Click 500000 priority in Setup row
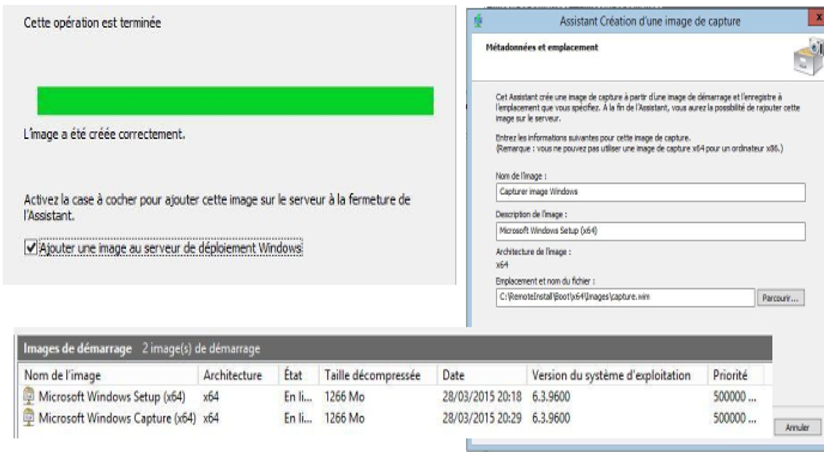Viewport: 824px width, 452px height. (x=735, y=396)
